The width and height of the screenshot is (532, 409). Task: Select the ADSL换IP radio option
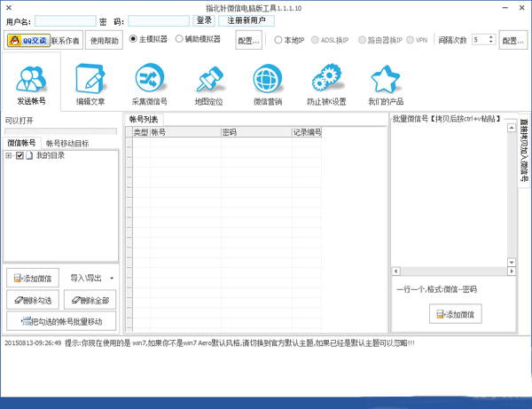pyautogui.click(x=315, y=40)
